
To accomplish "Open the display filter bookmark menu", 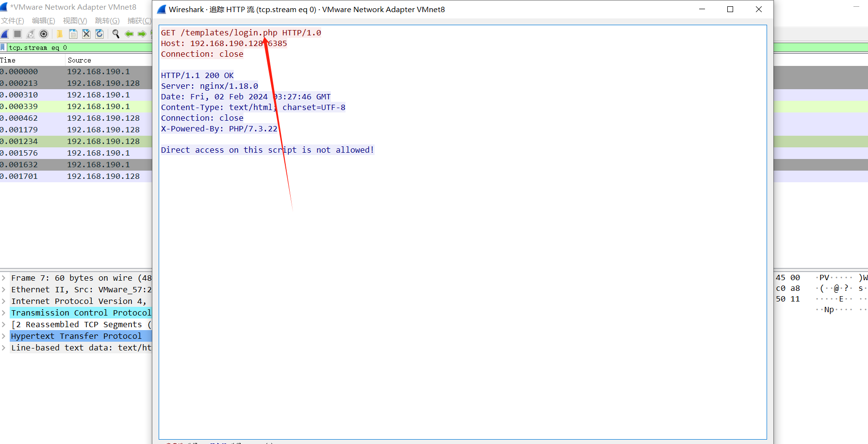I will point(3,48).
